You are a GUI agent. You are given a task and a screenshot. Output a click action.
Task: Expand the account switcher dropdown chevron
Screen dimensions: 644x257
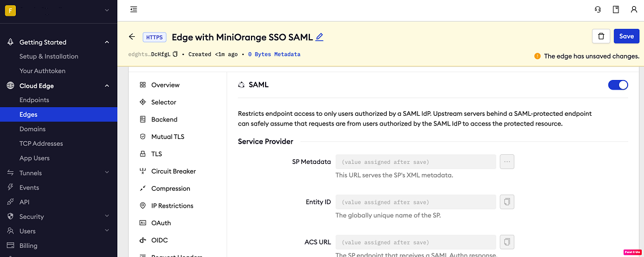tap(107, 10)
